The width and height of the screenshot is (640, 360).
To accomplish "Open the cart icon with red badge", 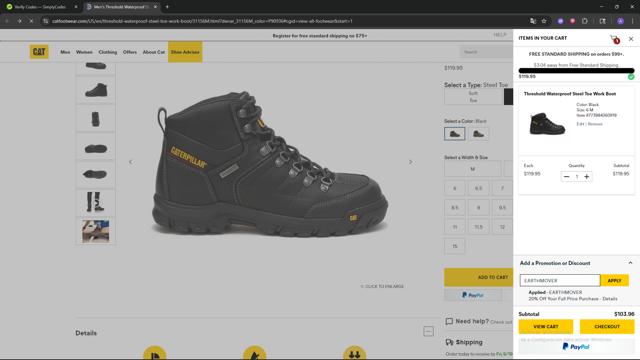I will point(614,39).
